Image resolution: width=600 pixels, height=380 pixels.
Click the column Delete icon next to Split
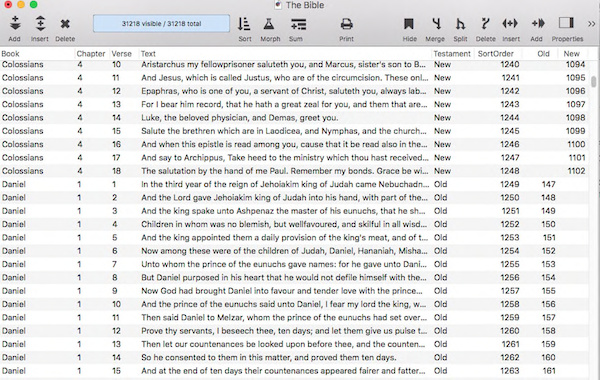pyautogui.click(x=485, y=24)
